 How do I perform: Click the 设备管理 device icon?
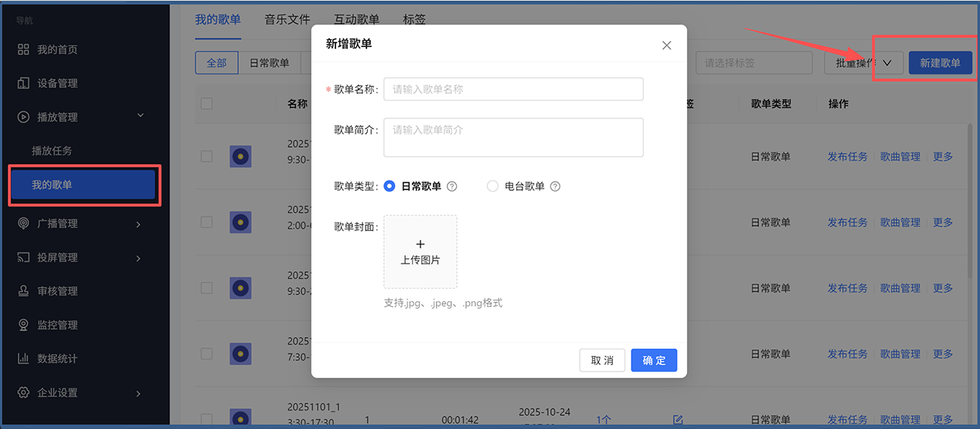coord(23,83)
